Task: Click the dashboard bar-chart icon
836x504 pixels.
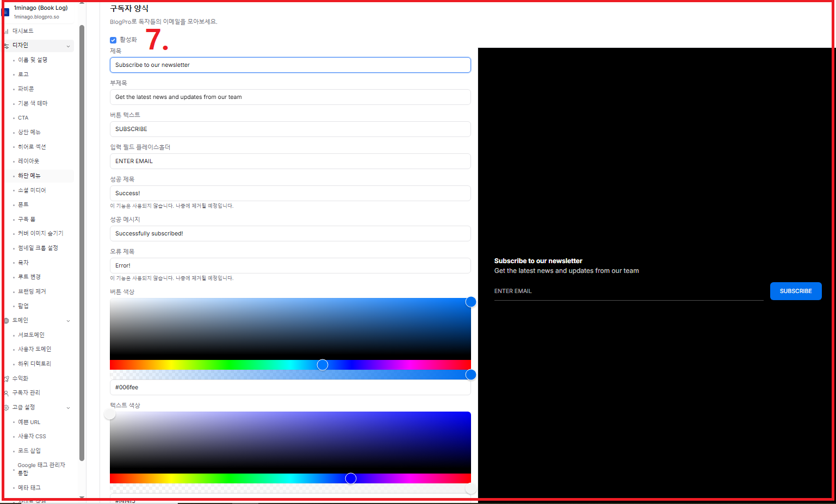Action: pos(7,31)
